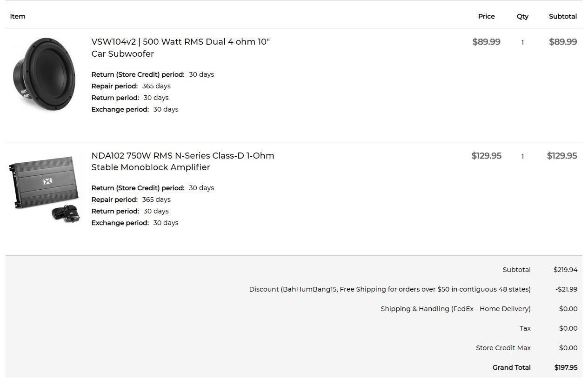The width and height of the screenshot is (588, 379).
Task: Click the BahHumBang15 discount line
Action: tap(390, 289)
